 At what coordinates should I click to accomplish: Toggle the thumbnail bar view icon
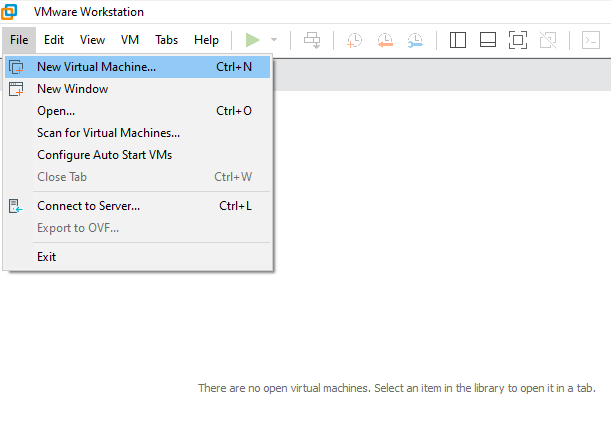click(x=488, y=40)
